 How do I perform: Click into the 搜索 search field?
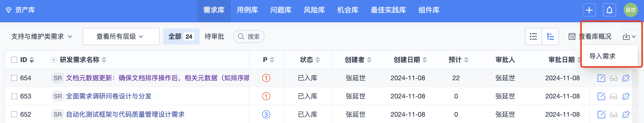coord(249,36)
